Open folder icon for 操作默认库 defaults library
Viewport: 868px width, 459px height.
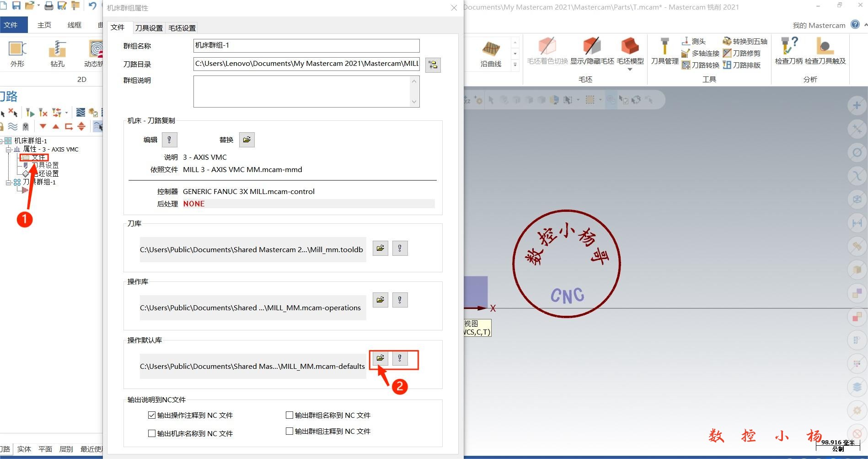pos(380,358)
